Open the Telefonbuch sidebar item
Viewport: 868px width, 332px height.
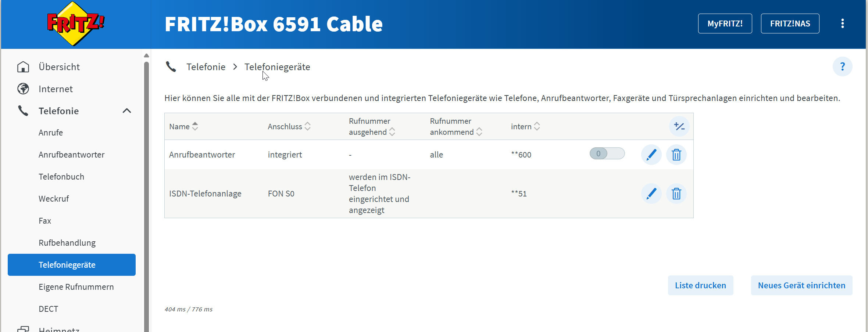tap(61, 177)
